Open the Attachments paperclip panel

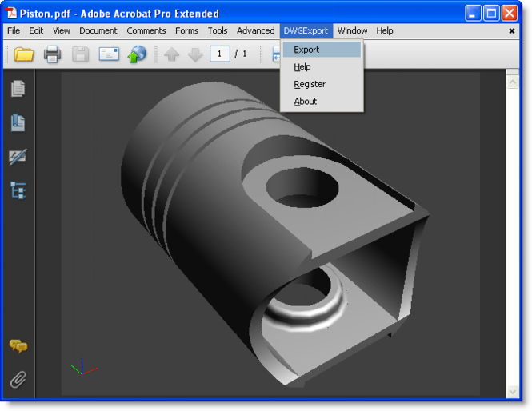click(x=18, y=380)
